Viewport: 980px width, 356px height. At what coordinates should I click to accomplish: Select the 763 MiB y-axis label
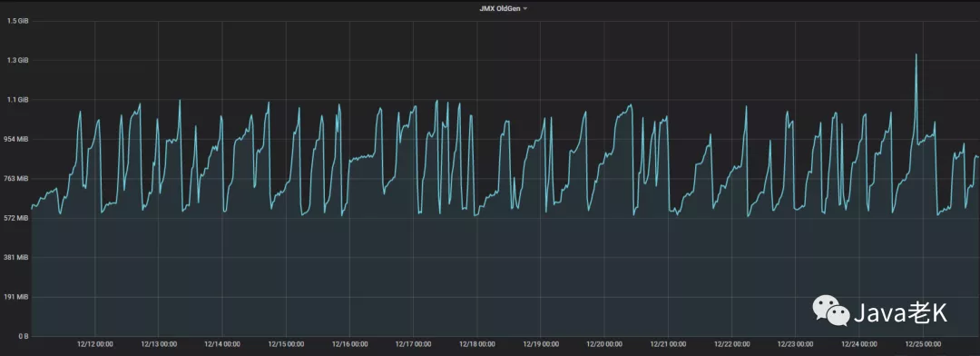point(17,178)
